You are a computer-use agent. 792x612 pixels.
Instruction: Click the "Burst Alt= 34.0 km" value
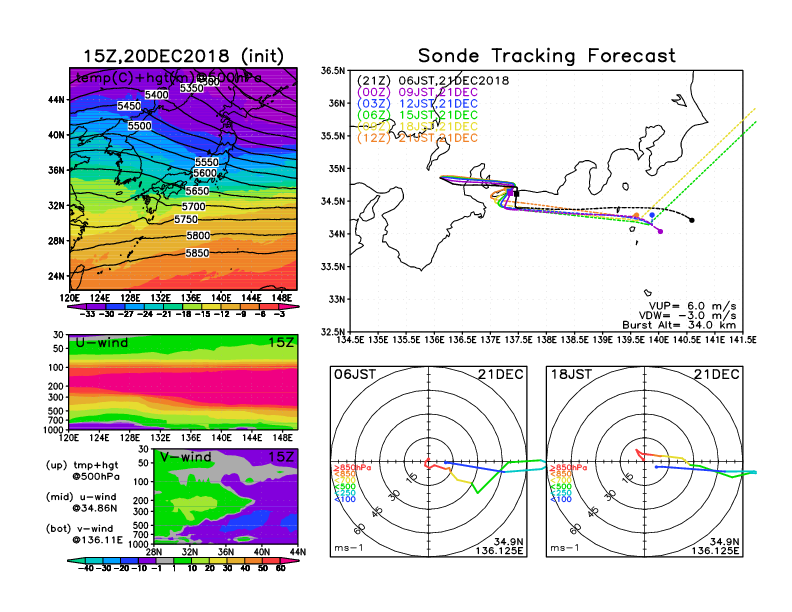pos(679,325)
